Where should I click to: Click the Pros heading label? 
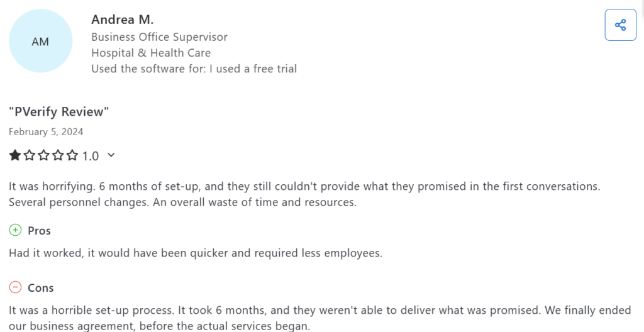coord(39,231)
